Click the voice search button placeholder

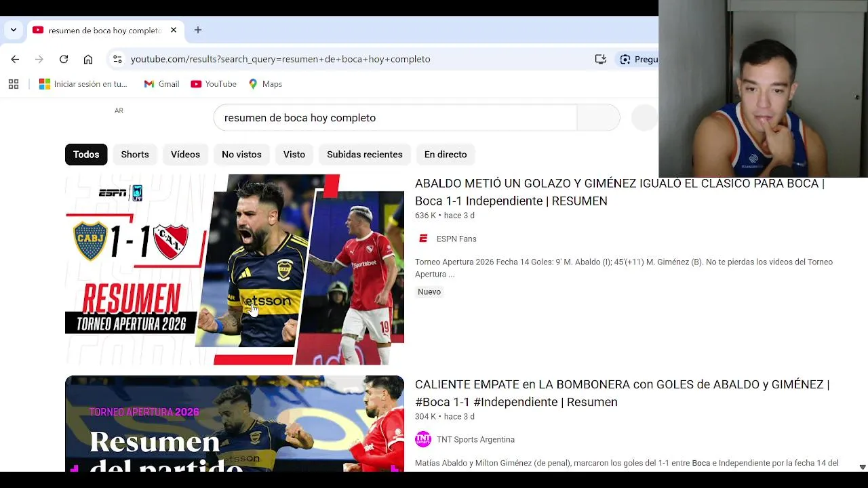pyautogui.click(x=644, y=118)
